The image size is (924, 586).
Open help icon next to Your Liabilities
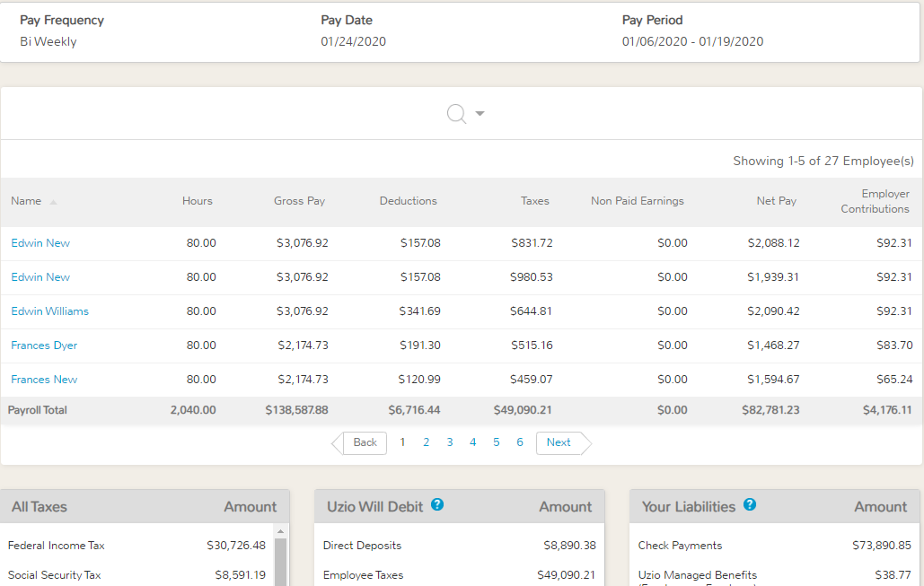pyautogui.click(x=750, y=505)
